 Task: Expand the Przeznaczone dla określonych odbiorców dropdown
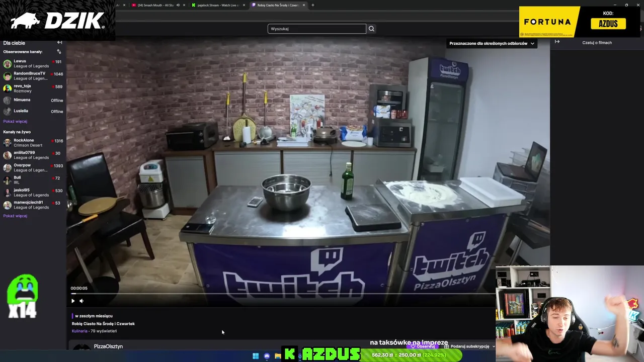click(492, 43)
